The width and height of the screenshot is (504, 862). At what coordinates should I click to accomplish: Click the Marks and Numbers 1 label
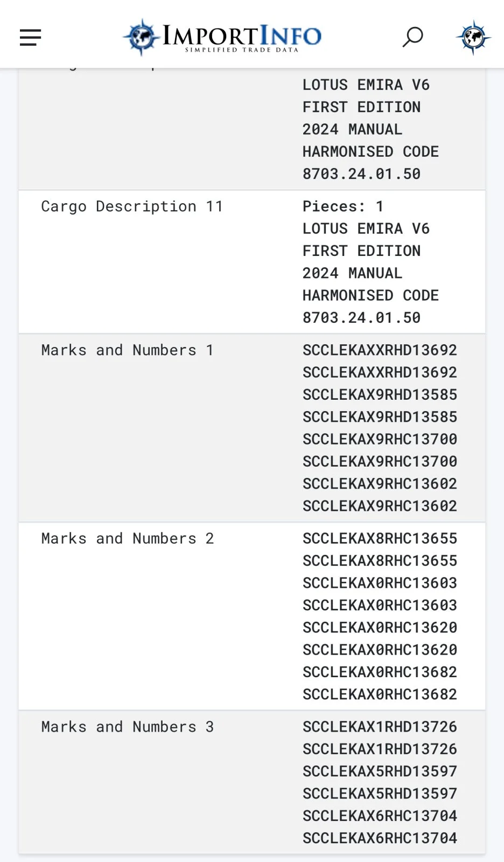click(128, 350)
